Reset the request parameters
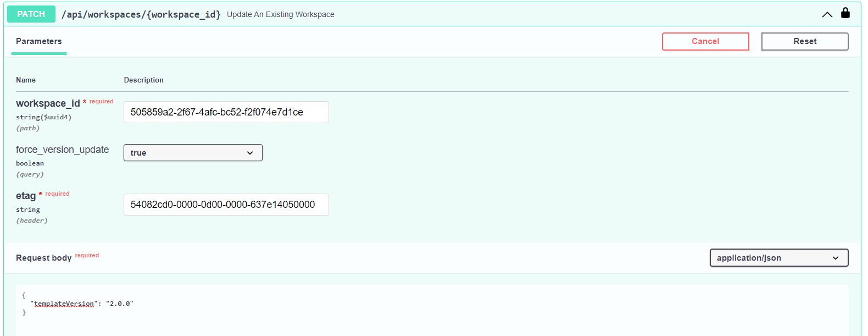This screenshot has width=868, height=336. (805, 41)
